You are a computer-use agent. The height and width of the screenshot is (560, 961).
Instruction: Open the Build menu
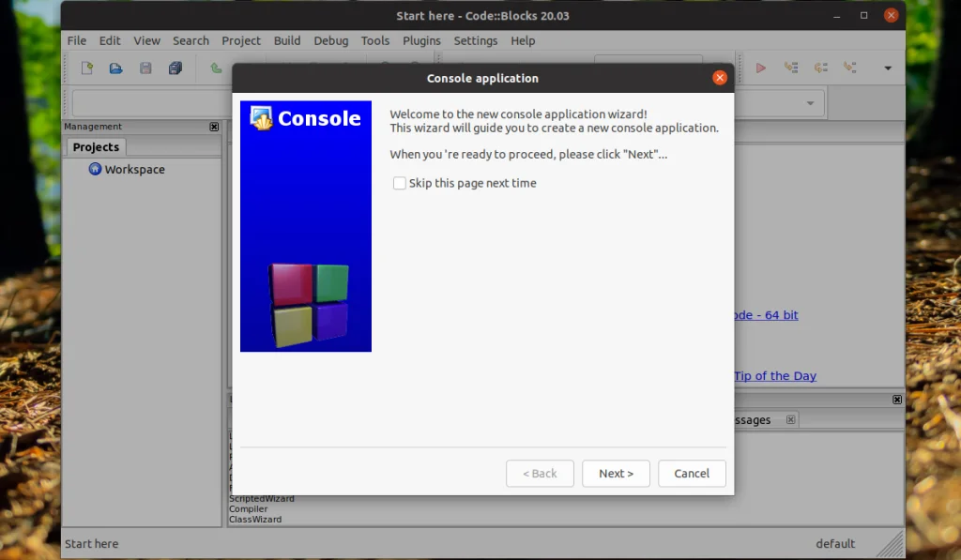point(287,40)
